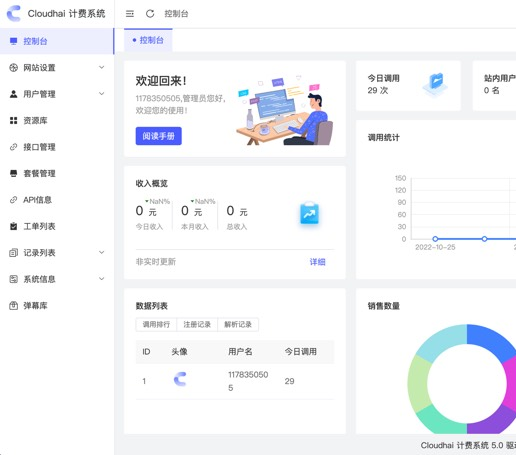516x455 pixels.
Task: Click the 今日调用 folder icon
Action: [x=436, y=84]
